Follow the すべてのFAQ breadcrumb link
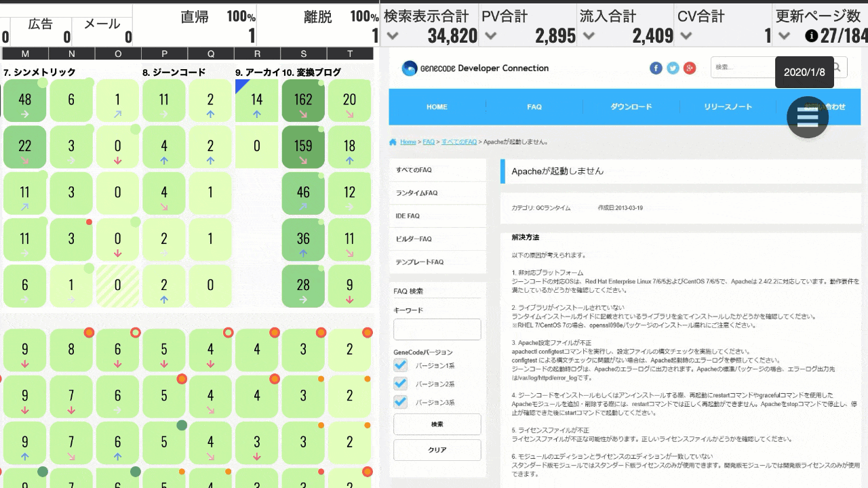868x488 pixels. 459,142
